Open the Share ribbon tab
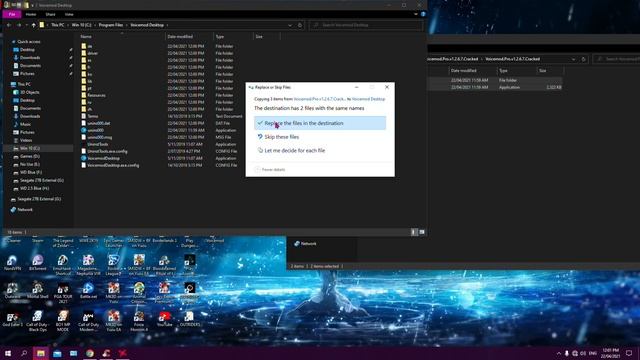The image size is (640, 360). [50, 14]
